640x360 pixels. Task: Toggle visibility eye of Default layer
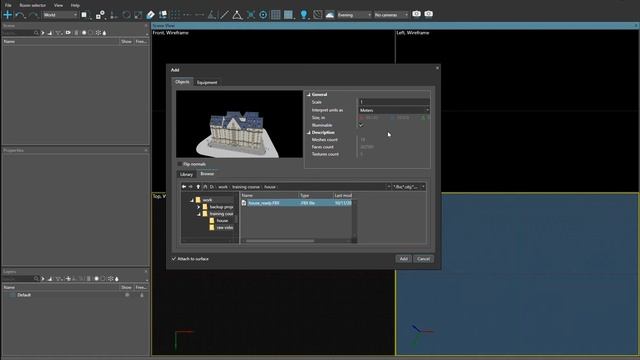pos(127,295)
